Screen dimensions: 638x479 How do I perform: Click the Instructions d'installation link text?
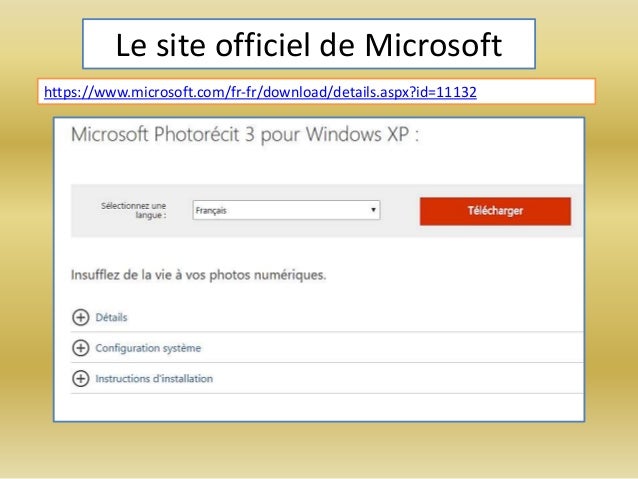point(154,378)
